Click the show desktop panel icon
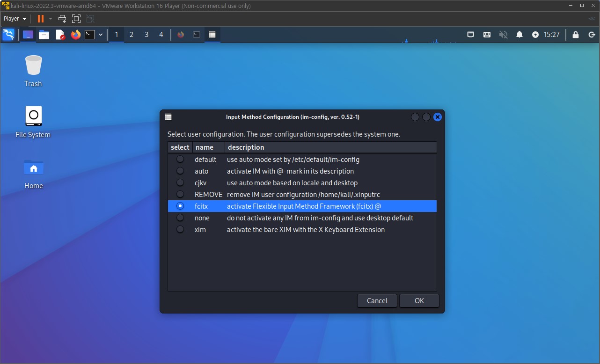This screenshot has height=364, width=600. [x=28, y=35]
